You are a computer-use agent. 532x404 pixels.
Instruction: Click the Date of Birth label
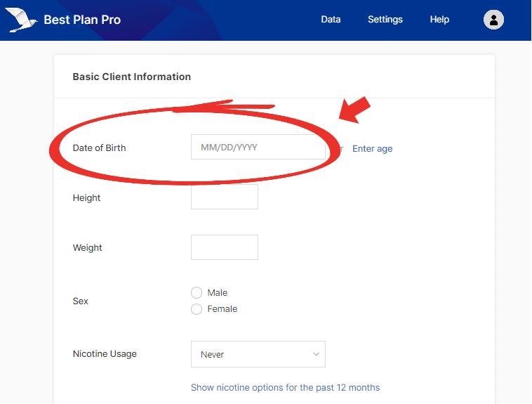(99, 148)
